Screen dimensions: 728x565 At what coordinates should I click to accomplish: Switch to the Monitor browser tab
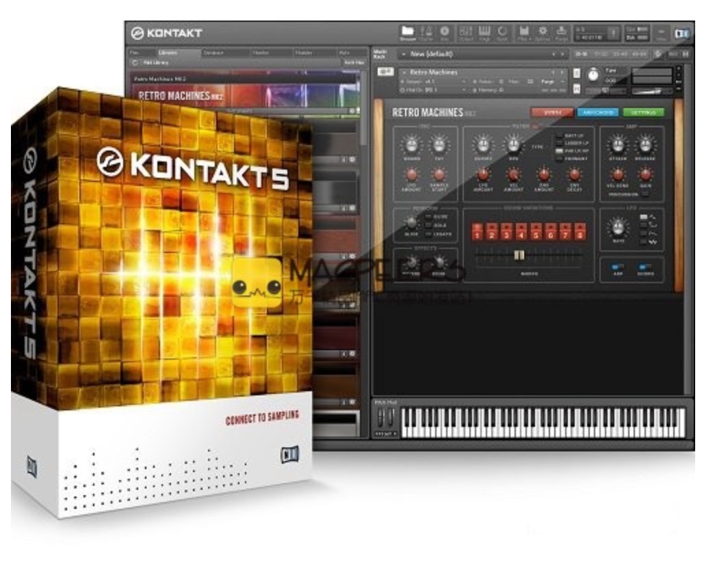(271, 53)
